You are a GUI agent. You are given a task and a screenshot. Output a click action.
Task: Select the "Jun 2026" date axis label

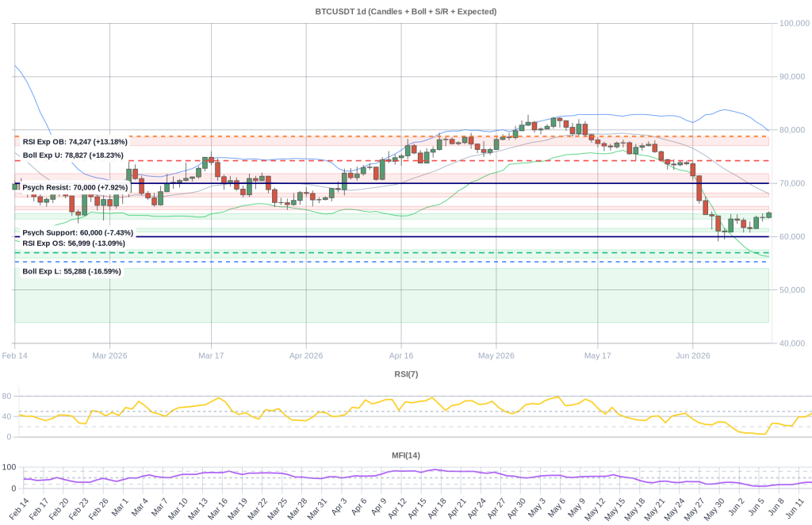pyautogui.click(x=693, y=356)
